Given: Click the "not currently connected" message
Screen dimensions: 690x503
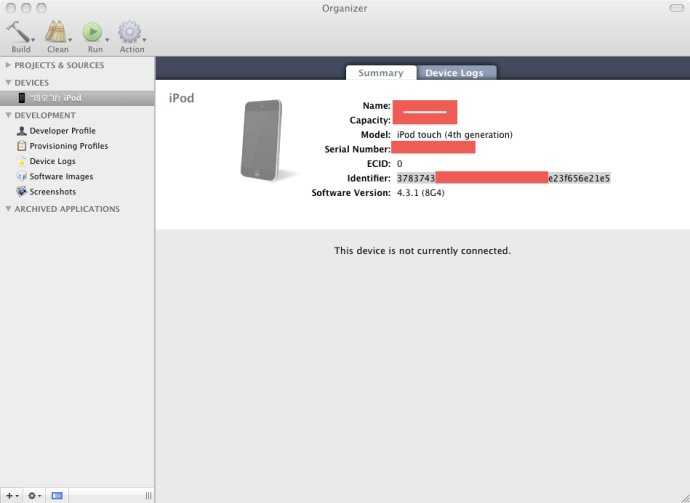Looking at the screenshot, I should (x=422, y=250).
